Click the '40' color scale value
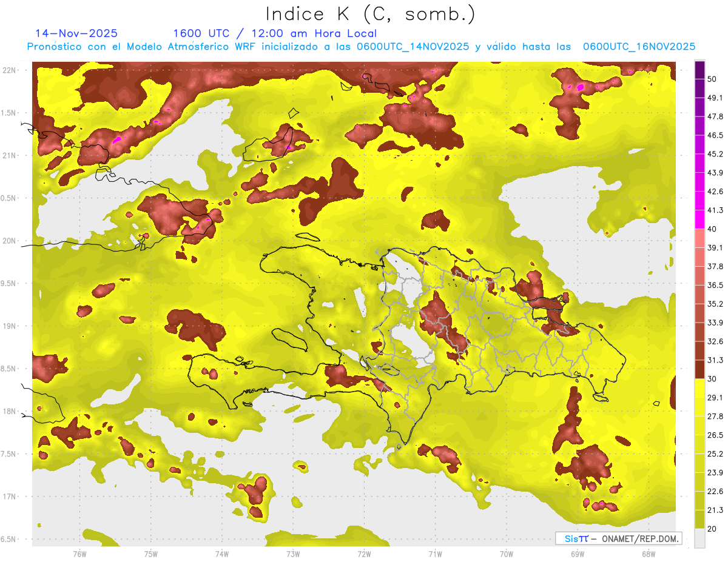Image resolution: width=728 pixels, height=562 pixels. point(712,229)
